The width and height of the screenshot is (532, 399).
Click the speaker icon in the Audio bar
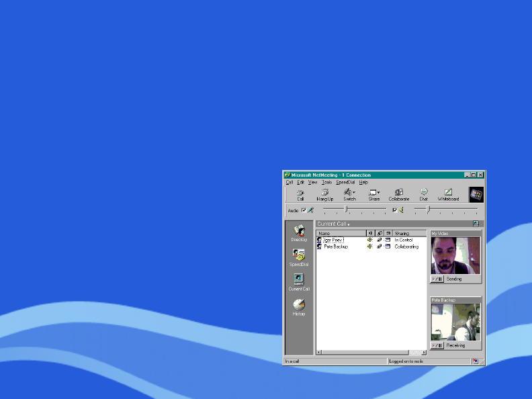click(x=402, y=210)
